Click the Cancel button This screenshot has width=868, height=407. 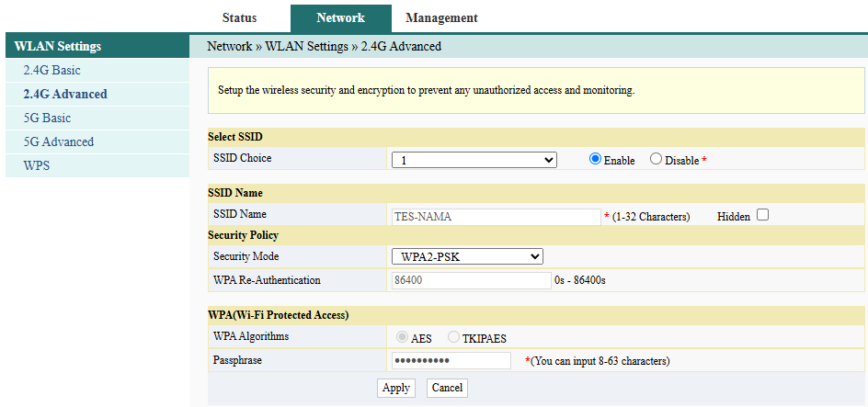tap(447, 388)
